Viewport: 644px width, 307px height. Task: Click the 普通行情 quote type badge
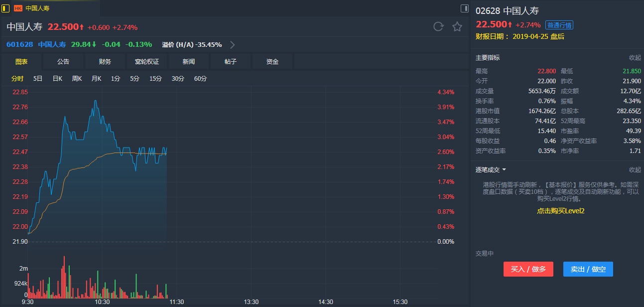pos(559,25)
